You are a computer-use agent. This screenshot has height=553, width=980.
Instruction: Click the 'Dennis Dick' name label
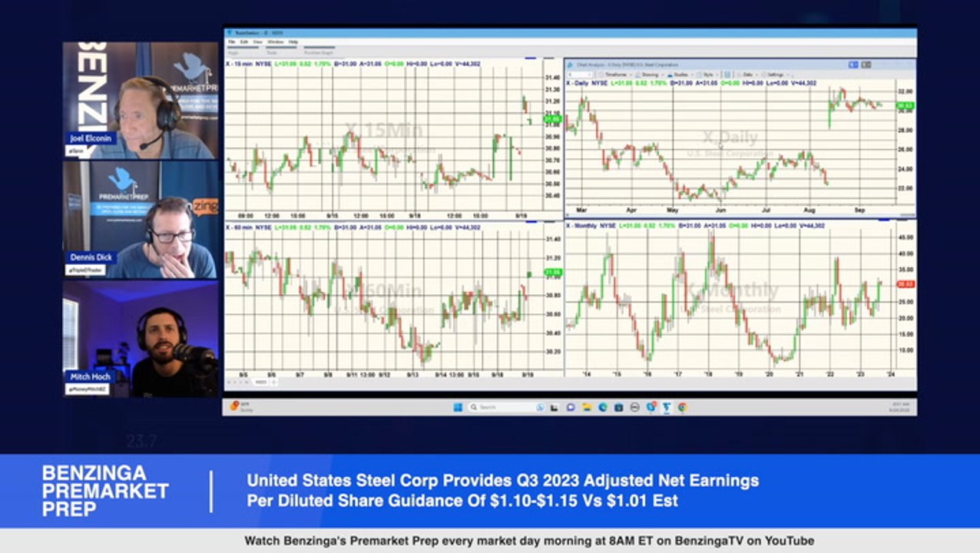(x=92, y=258)
